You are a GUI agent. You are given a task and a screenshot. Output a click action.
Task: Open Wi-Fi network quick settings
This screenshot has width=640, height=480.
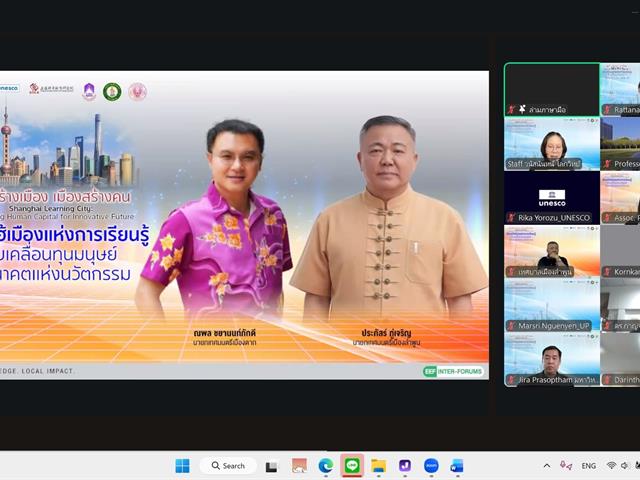point(611,466)
